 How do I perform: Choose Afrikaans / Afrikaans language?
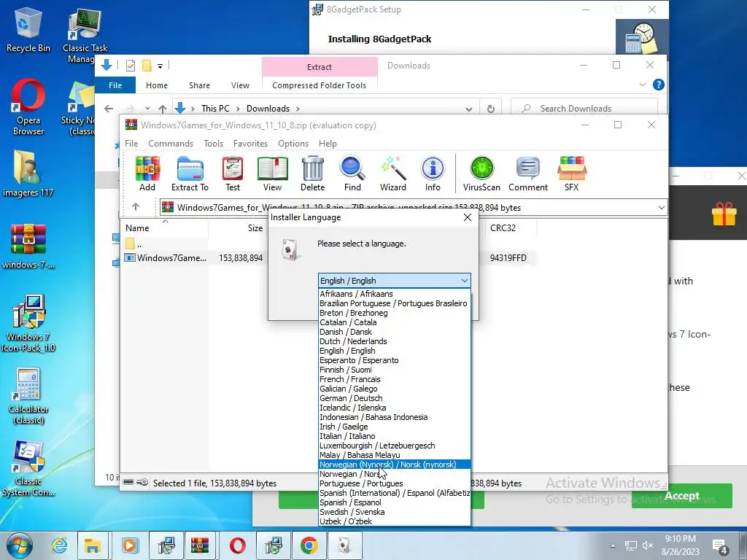(395, 294)
